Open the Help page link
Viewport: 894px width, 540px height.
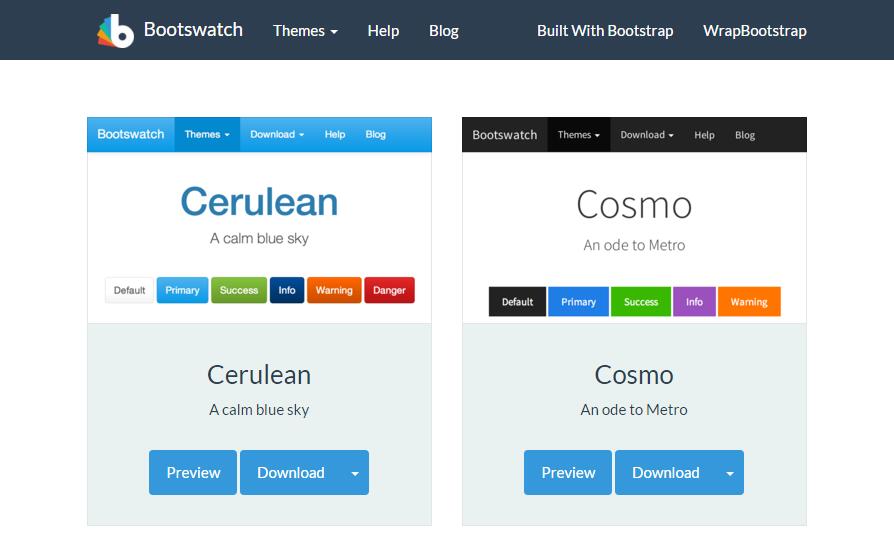point(383,31)
